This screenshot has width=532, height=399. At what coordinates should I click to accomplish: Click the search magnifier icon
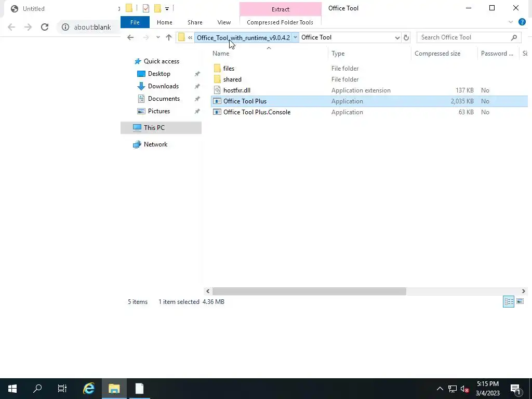(x=514, y=37)
